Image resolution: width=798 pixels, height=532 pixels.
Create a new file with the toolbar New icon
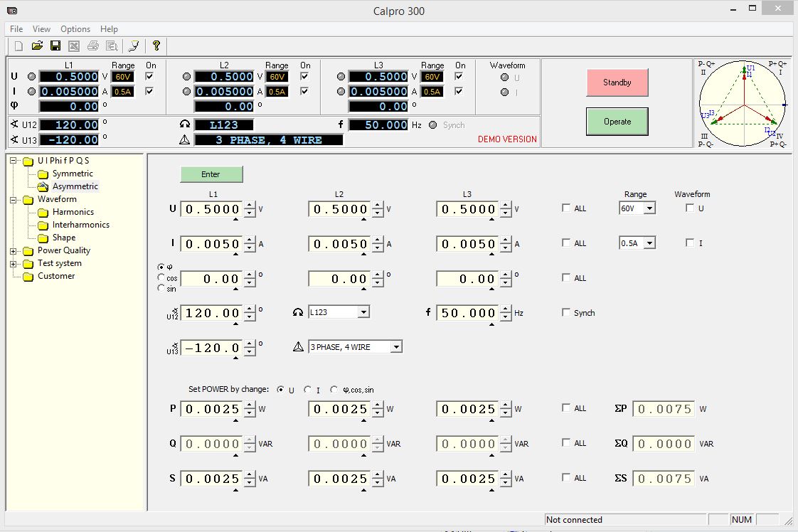tap(18, 46)
